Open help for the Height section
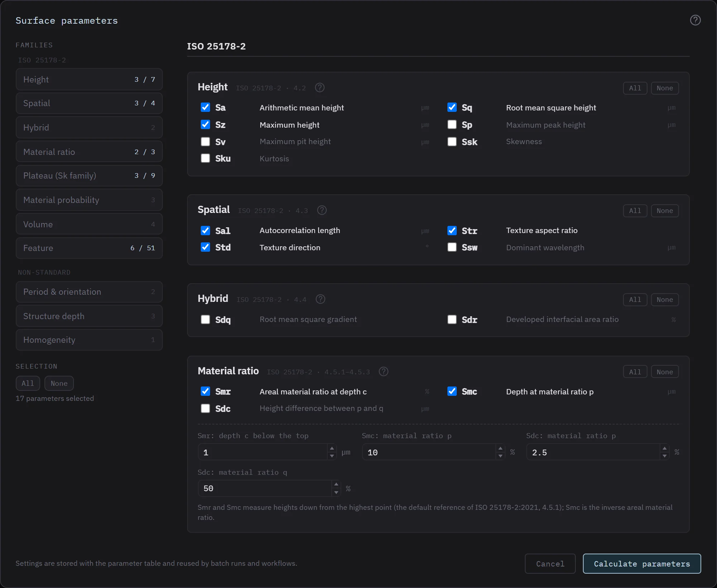The image size is (717, 588). coord(320,88)
